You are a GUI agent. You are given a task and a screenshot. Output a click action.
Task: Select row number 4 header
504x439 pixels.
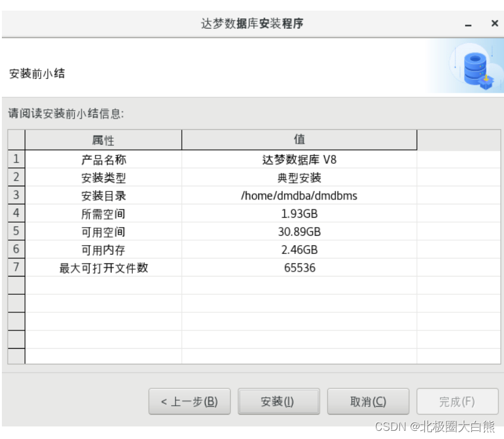[x=16, y=213]
